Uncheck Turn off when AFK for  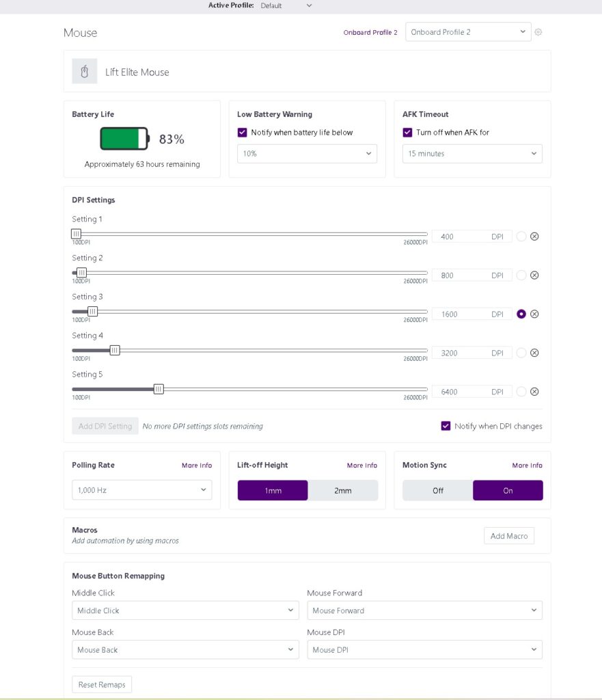(x=407, y=133)
